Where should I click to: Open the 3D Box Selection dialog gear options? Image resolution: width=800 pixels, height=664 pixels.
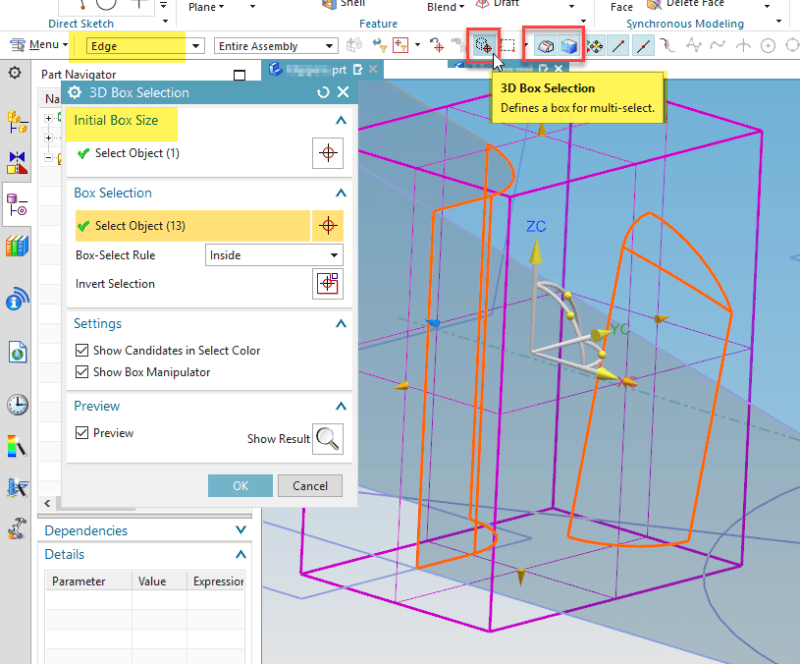tap(75, 92)
